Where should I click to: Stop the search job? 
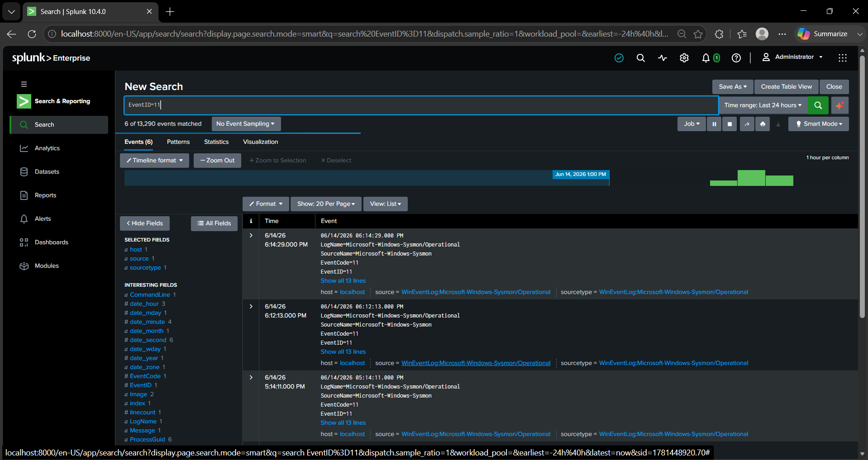(x=730, y=124)
